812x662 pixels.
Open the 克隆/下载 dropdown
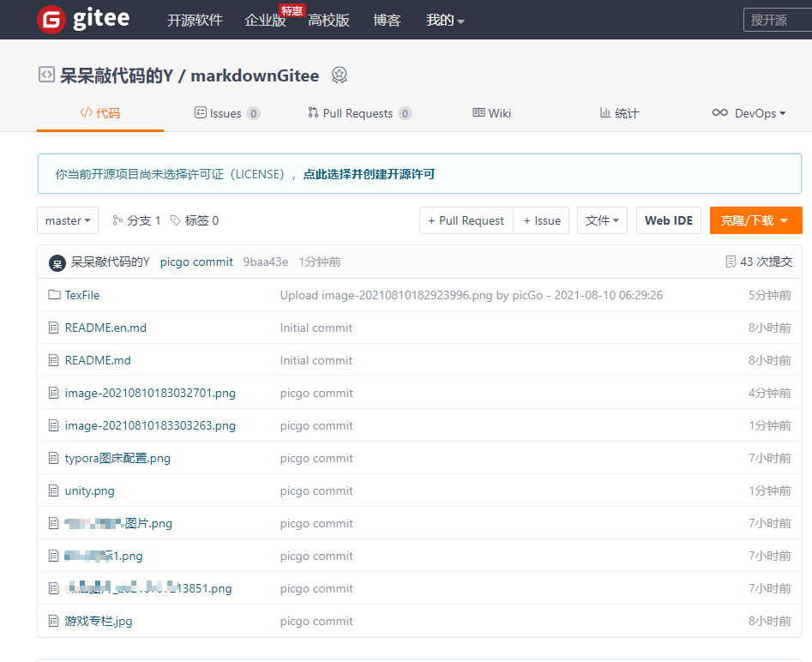point(755,220)
